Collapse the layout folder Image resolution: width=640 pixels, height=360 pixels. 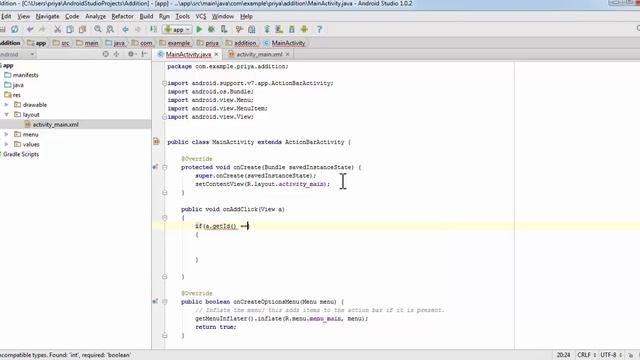pos(7,115)
